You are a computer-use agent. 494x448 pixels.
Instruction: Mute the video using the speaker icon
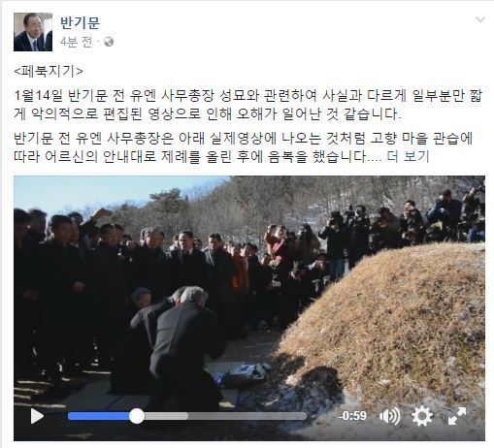[x=389, y=416]
